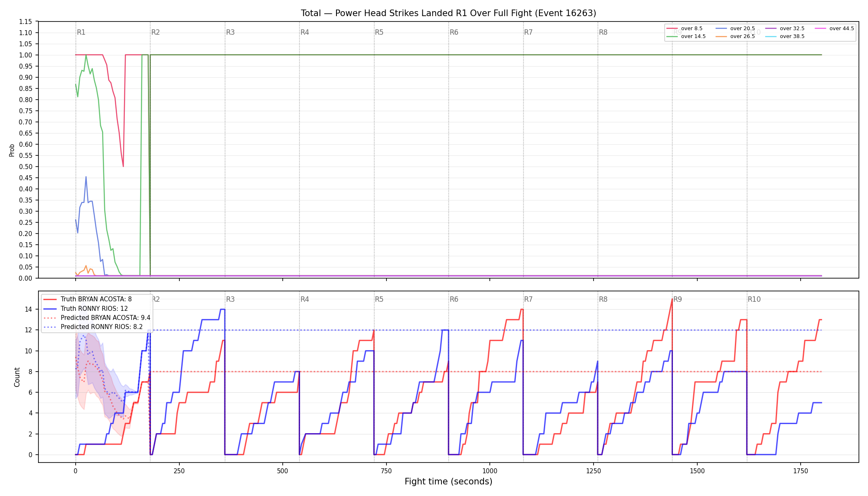Click the 1750 tick on the fight time axis
Screen dimensions: 868x496
801,471
